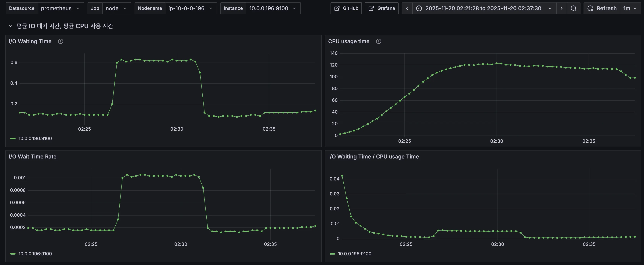Viewport: 644px width, 265px height.
Task: Open the Datasource prometheus dropdown
Action: pos(60,9)
